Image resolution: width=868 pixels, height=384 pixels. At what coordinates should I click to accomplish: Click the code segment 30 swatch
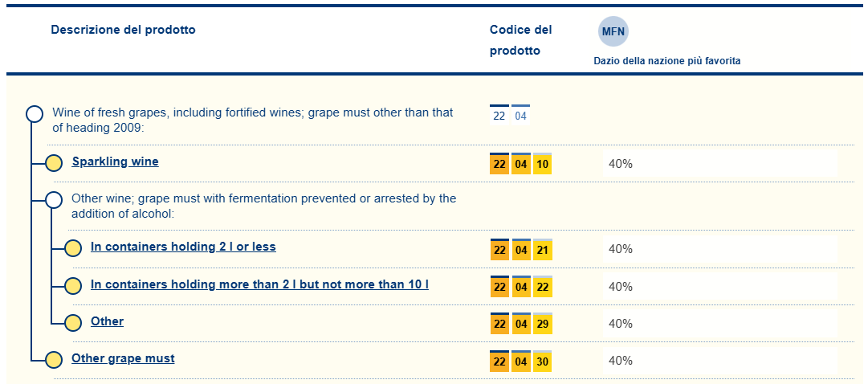543,362
